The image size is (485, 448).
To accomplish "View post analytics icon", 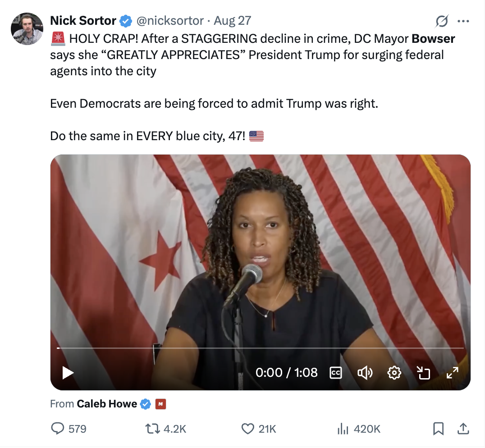I will (343, 429).
